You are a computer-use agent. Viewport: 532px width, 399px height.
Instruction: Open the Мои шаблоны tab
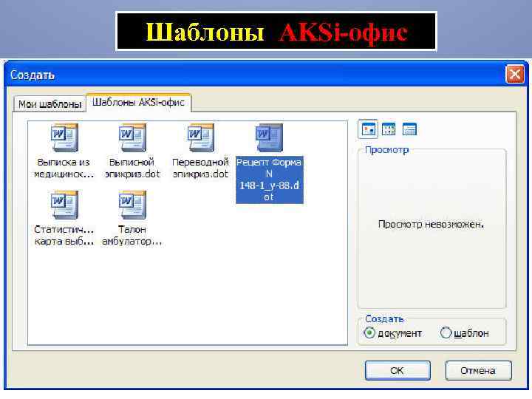[50, 104]
